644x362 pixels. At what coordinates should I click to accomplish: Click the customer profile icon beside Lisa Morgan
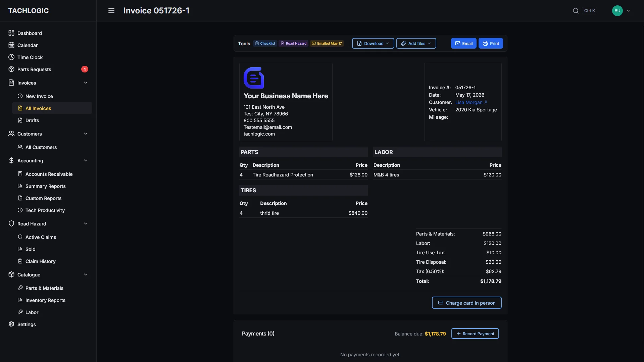(x=486, y=102)
